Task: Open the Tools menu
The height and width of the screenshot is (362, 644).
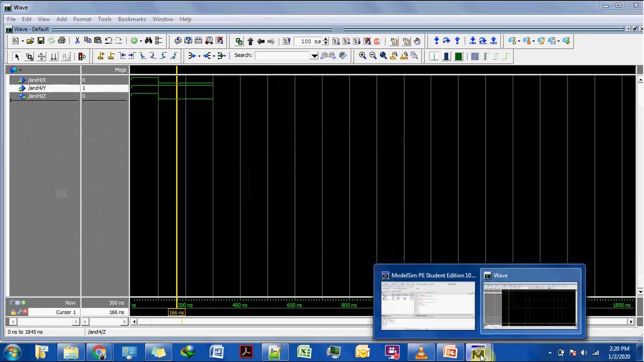Action: pos(105,19)
